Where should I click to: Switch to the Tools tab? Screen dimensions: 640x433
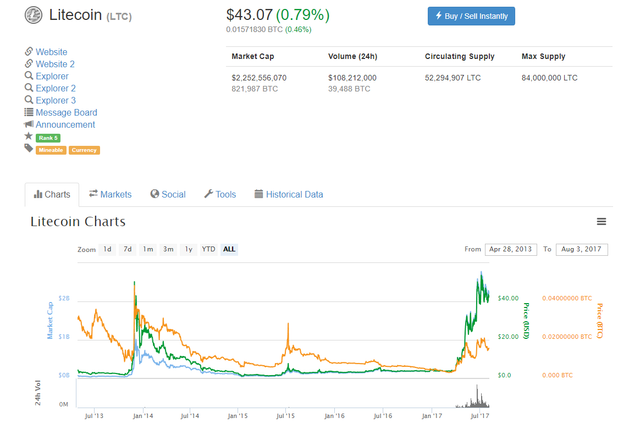(220, 194)
